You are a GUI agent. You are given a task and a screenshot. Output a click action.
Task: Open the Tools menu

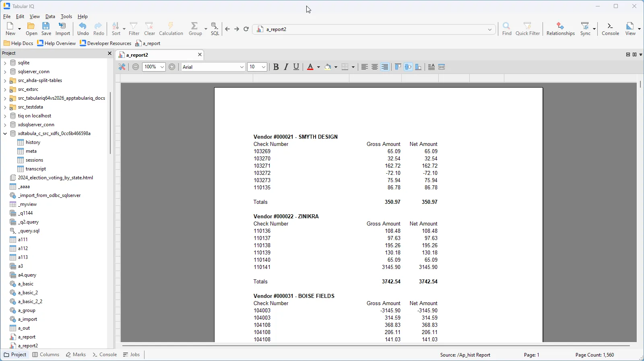pyautogui.click(x=66, y=16)
